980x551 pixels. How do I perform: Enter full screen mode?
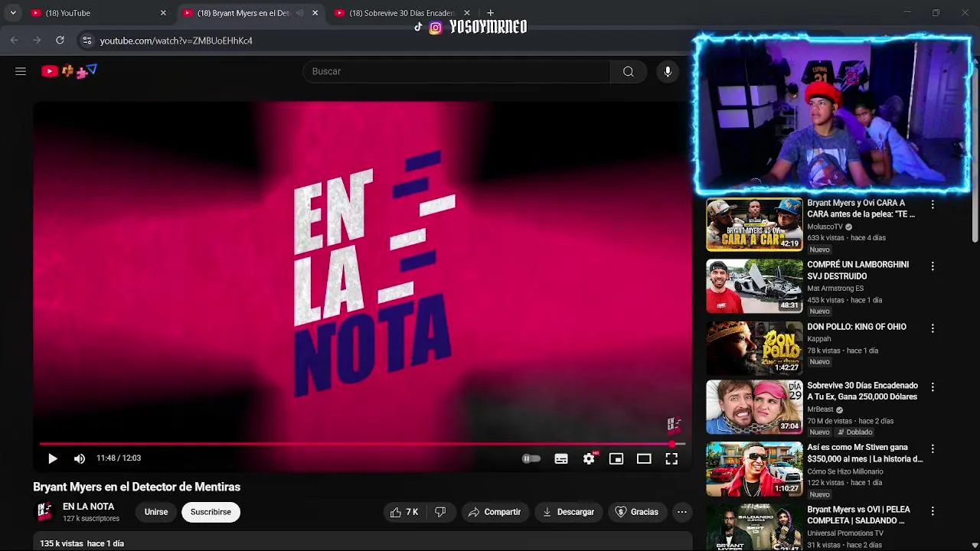671,458
